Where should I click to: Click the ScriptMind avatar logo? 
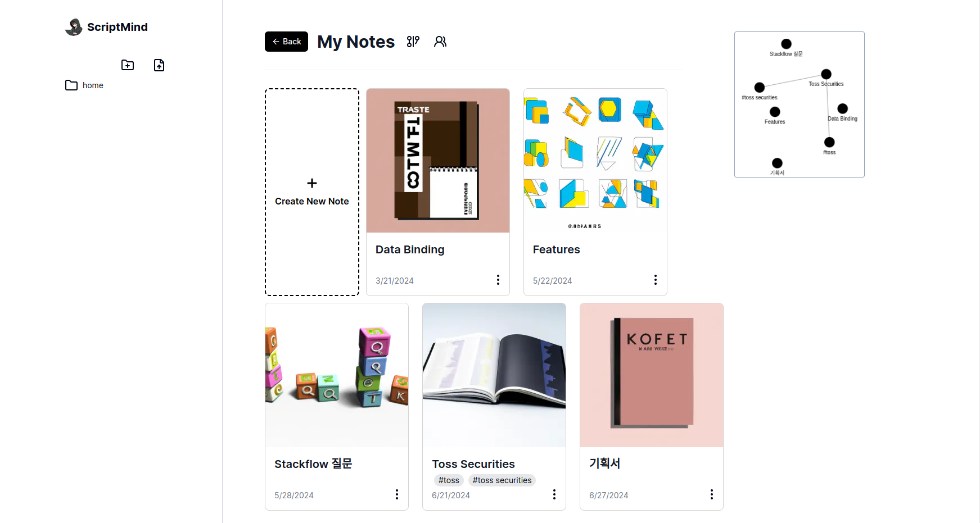point(74,26)
